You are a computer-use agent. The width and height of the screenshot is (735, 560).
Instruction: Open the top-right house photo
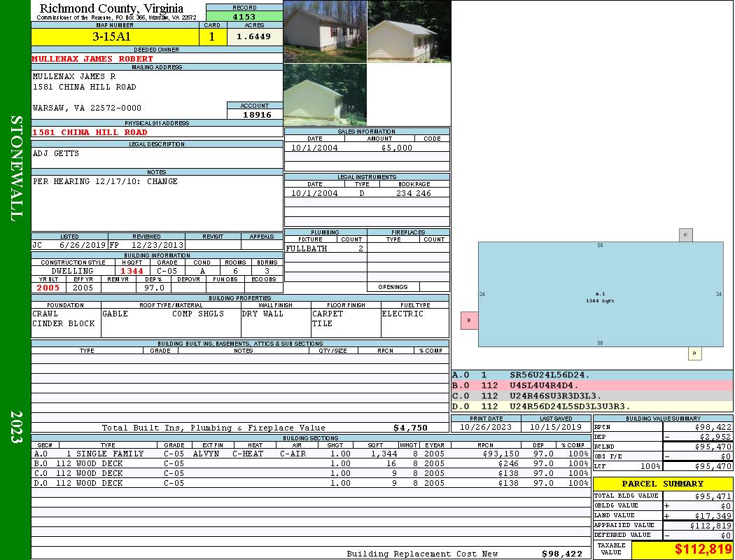click(409, 31)
